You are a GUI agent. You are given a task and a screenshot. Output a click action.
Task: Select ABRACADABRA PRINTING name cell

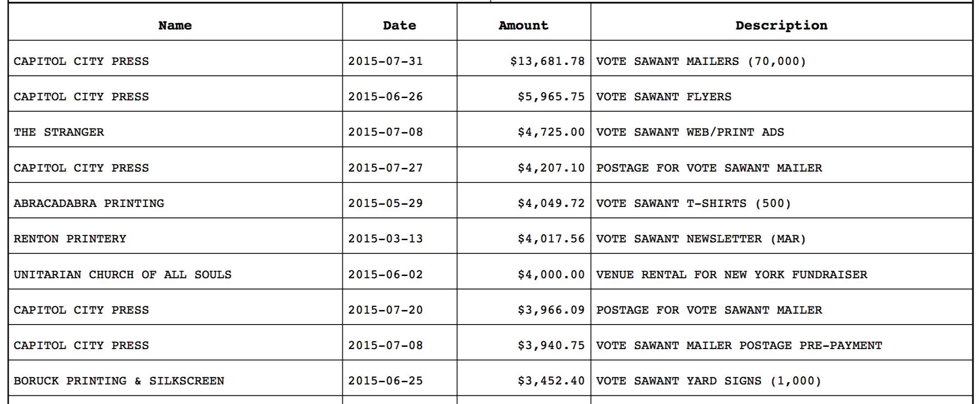[89, 203]
